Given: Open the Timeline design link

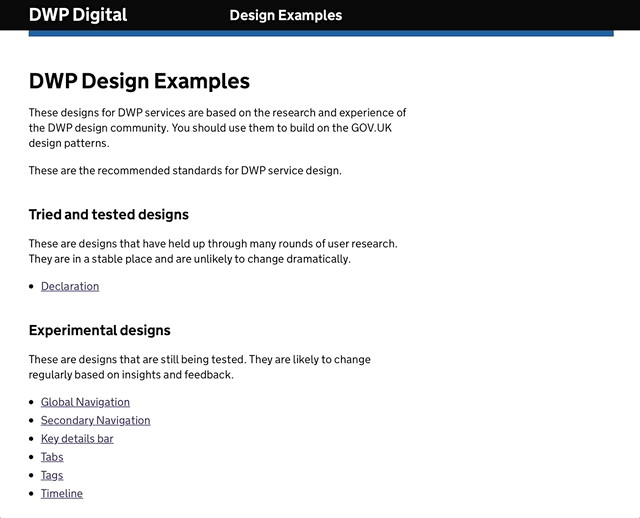Looking at the screenshot, I should 62,494.
